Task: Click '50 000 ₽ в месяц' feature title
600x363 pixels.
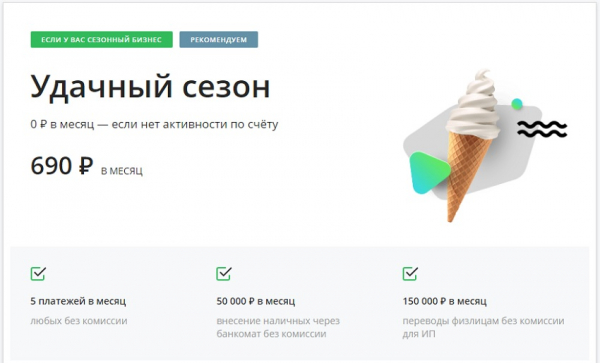Action: [256, 301]
